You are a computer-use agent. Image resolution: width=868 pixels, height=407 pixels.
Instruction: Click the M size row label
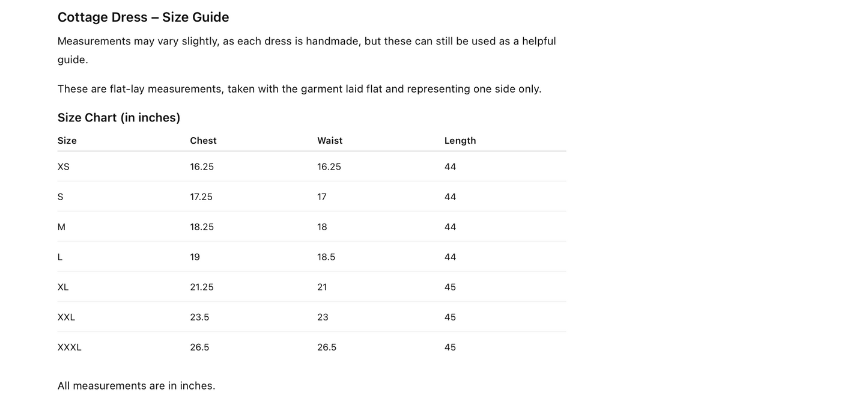click(x=61, y=227)
